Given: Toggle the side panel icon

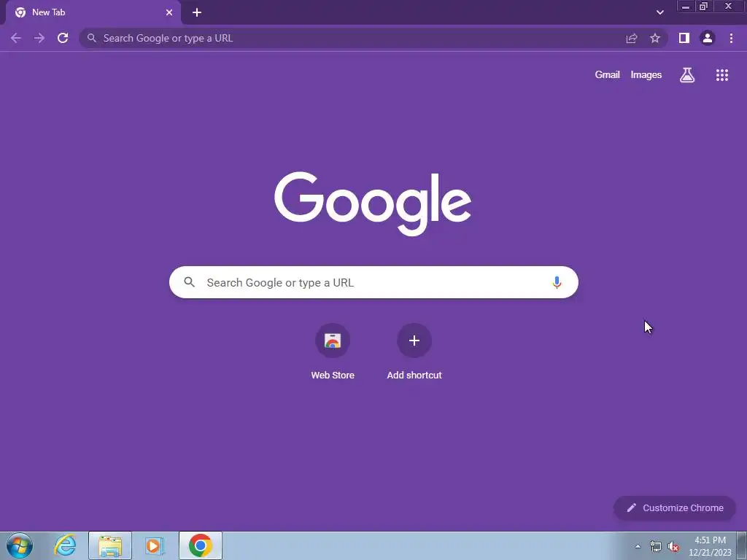Looking at the screenshot, I should pyautogui.click(x=684, y=38).
